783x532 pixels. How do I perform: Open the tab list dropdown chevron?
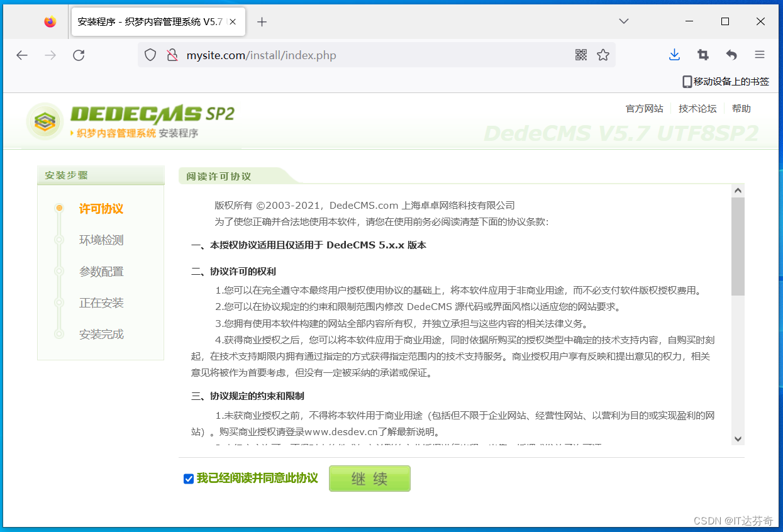(x=623, y=21)
